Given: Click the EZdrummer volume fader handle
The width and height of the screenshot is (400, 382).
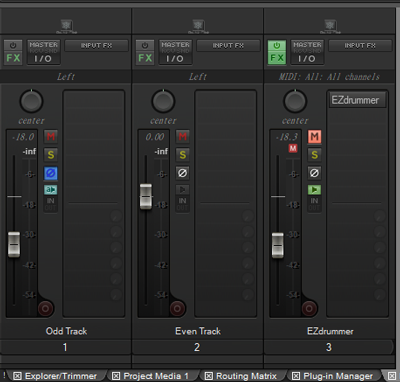Looking at the screenshot, I should click(x=278, y=246).
